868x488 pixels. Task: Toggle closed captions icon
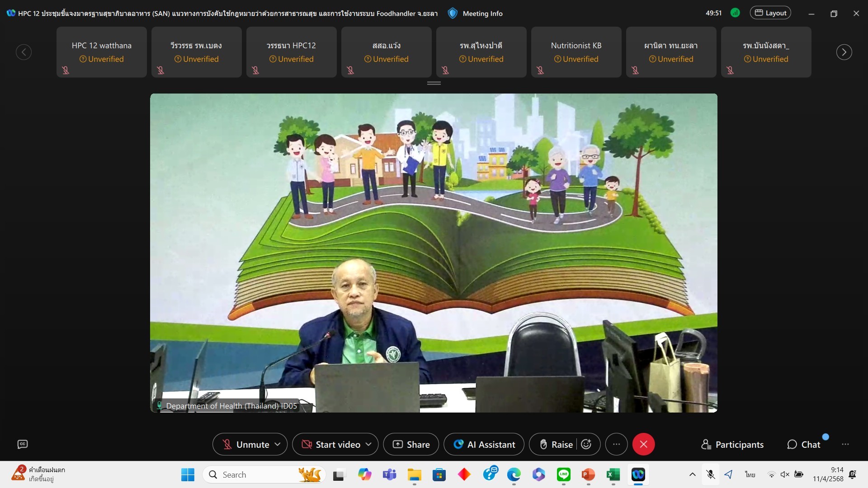(x=23, y=445)
